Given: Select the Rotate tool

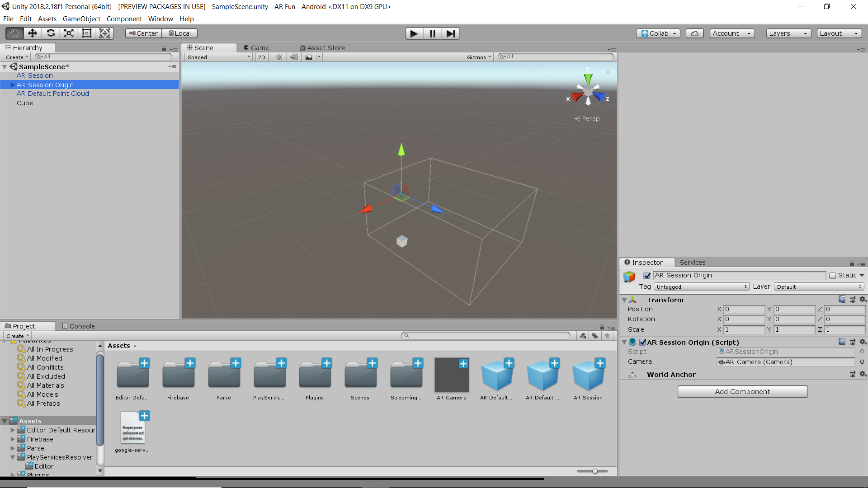Looking at the screenshot, I should point(51,33).
